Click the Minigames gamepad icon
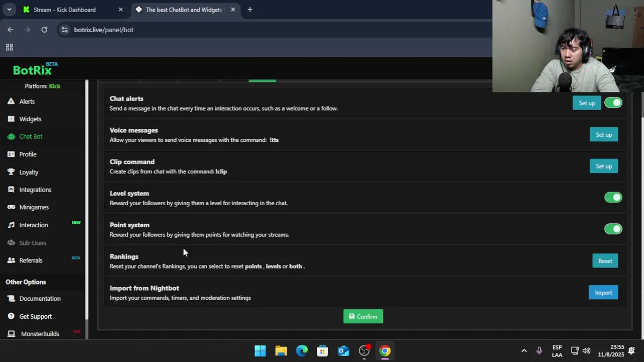Viewport: 644px width, 362px height. 11,207
